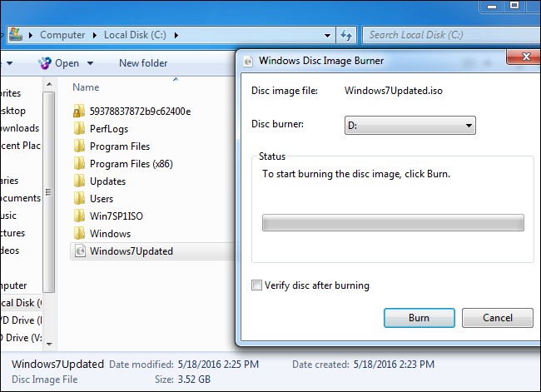
Task: Click the Win7SP1ISO folder name
Action: pos(117,216)
